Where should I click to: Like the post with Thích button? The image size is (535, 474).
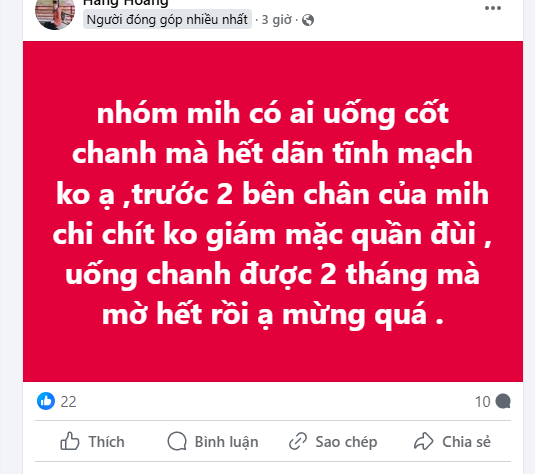pos(92,441)
